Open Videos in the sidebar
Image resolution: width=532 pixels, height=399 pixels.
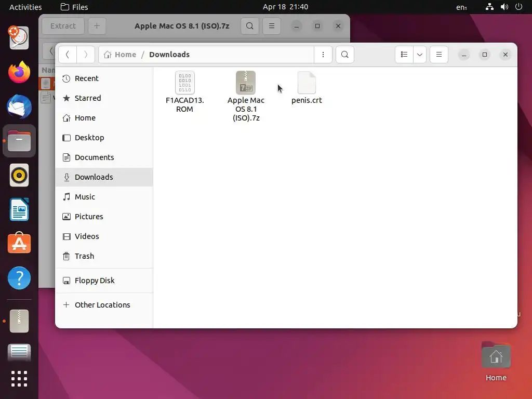[x=104, y=236]
